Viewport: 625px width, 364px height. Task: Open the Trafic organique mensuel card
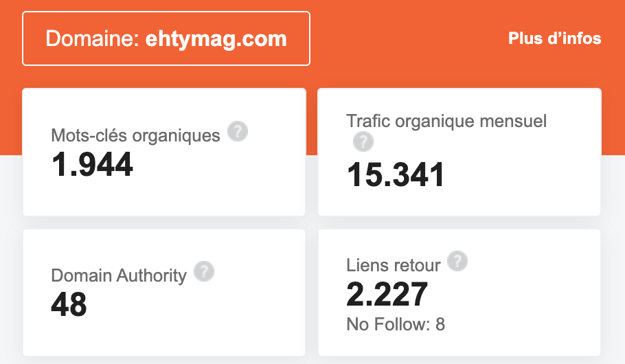pyautogui.click(x=459, y=152)
